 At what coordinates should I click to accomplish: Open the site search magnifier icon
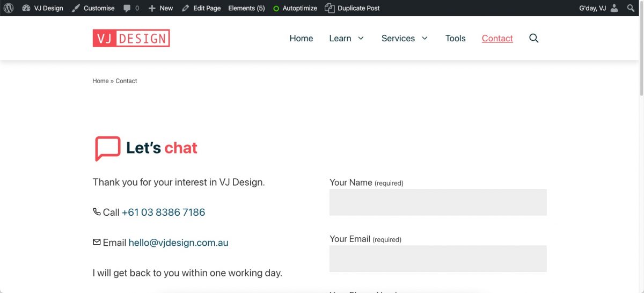pyautogui.click(x=533, y=38)
